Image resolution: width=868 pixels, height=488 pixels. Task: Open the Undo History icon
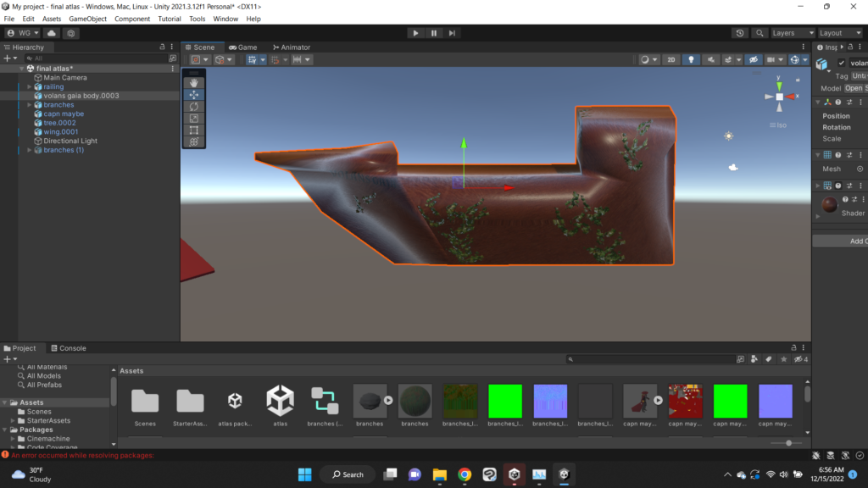pos(739,33)
